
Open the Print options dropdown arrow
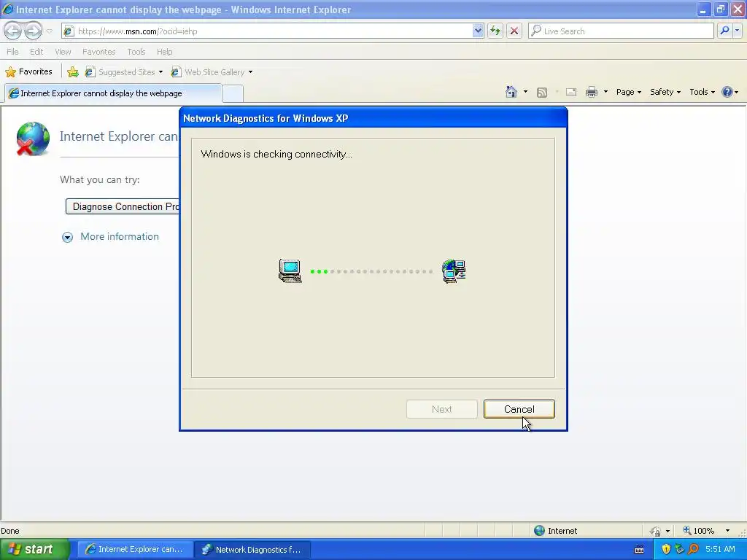(605, 92)
